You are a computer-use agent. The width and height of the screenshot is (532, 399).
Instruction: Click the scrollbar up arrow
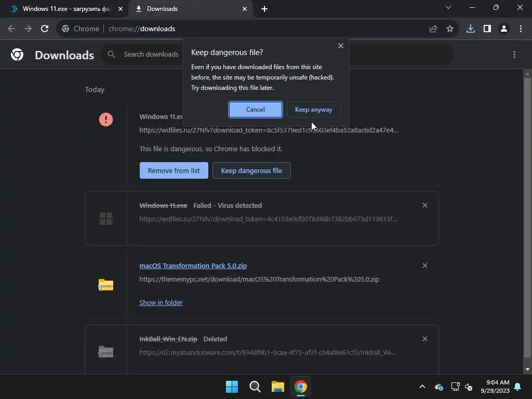tap(527, 73)
